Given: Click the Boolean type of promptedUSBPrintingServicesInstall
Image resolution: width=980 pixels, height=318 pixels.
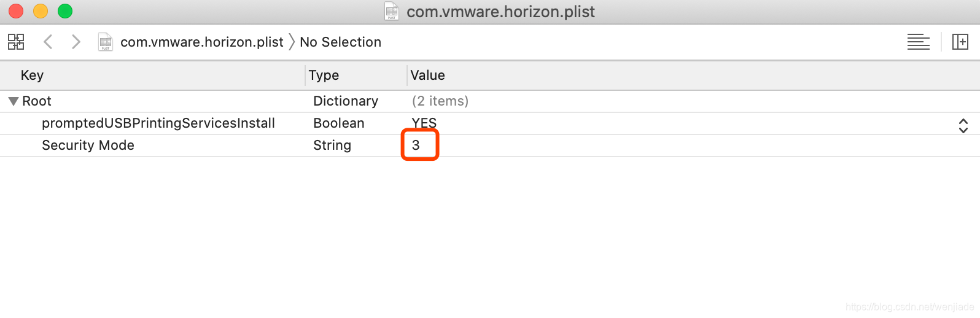Looking at the screenshot, I should point(338,123).
